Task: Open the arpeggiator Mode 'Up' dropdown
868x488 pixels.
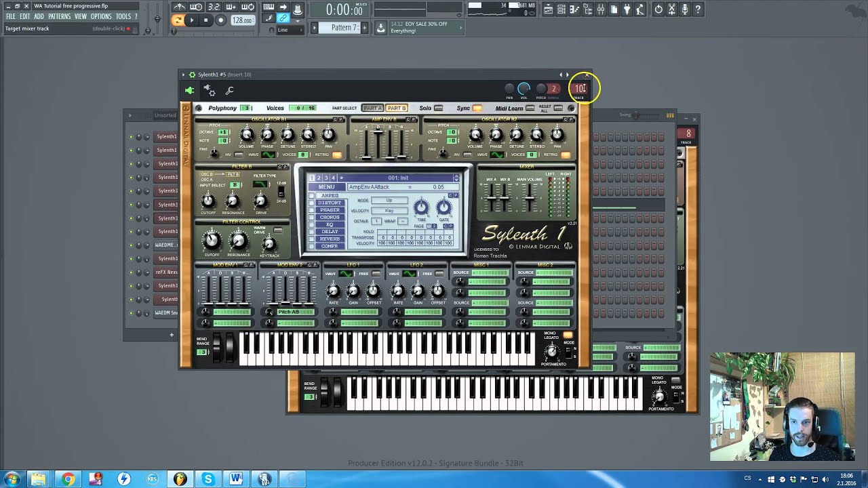Action: tap(389, 201)
